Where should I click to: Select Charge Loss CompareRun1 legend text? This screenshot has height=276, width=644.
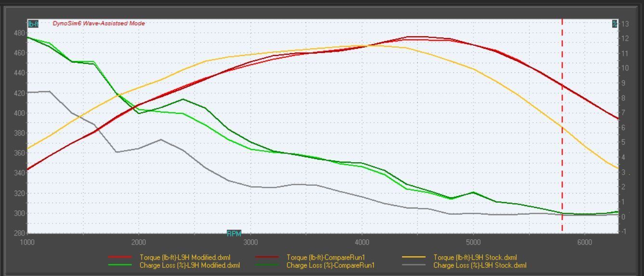point(330,265)
